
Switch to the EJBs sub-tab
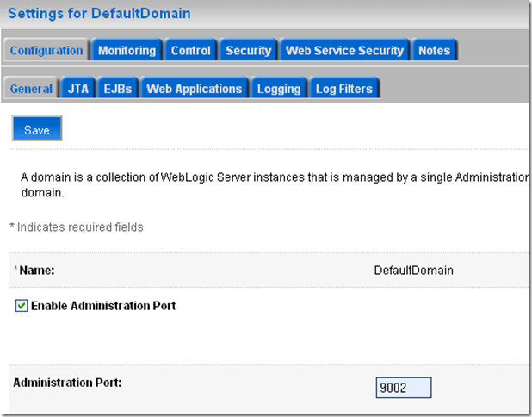point(117,89)
